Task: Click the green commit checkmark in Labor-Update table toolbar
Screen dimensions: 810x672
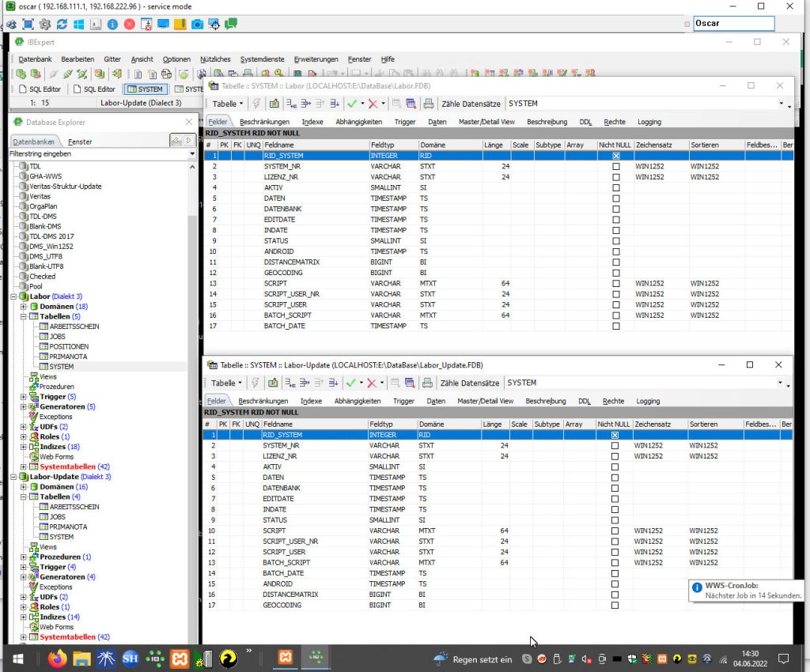Action: point(351,383)
